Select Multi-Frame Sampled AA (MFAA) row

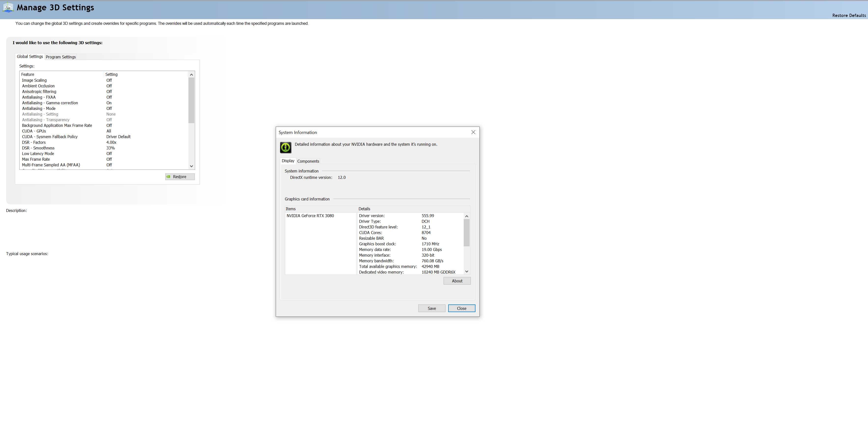[x=104, y=165]
